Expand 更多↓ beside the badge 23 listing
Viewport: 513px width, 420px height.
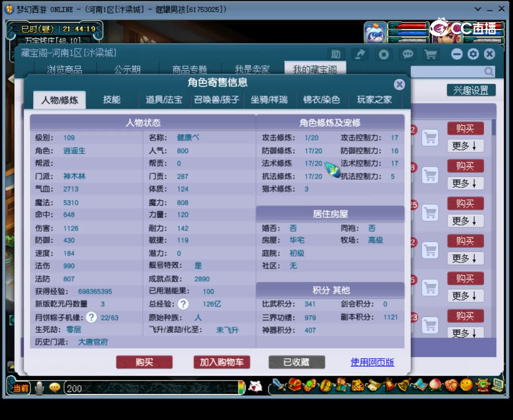465,333
